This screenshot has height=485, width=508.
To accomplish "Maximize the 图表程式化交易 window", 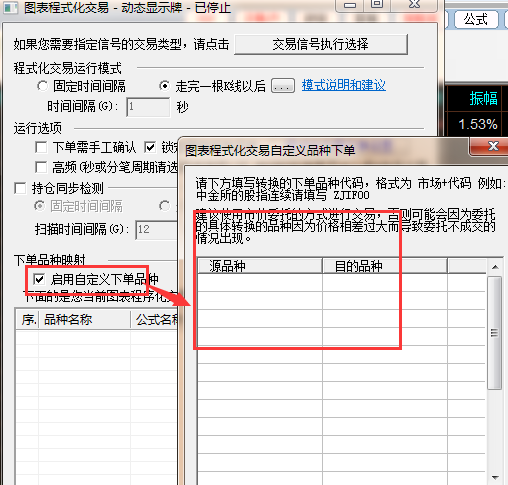I will [x=377, y=5].
